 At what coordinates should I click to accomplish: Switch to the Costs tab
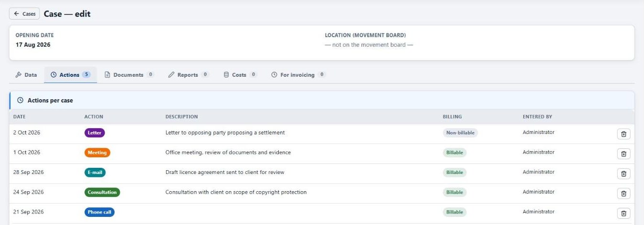tap(240, 75)
